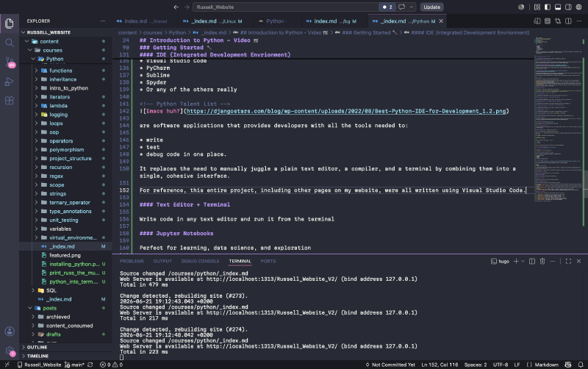Click the hugo terminal label
The width and height of the screenshot is (588, 369).
[x=500, y=262]
